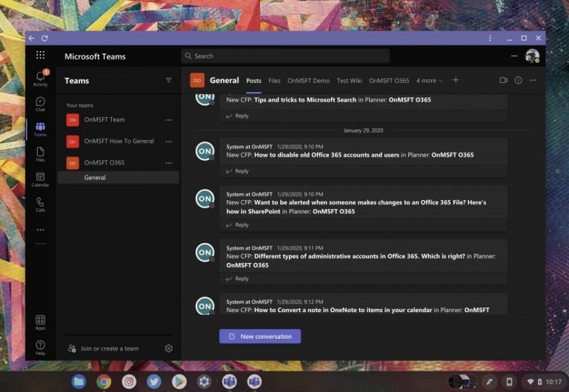
Task: Click Join or create a team
Action: point(104,348)
